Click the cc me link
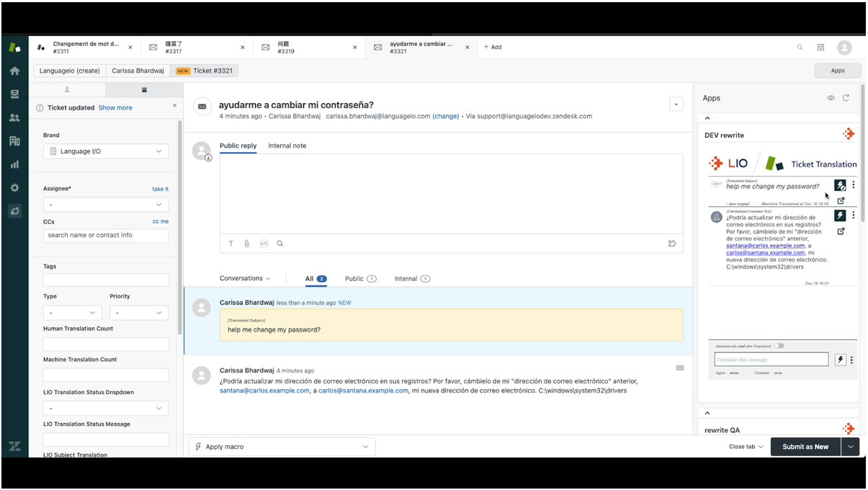The width and height of the screenshot is (868, 490). tap(161, 221)
